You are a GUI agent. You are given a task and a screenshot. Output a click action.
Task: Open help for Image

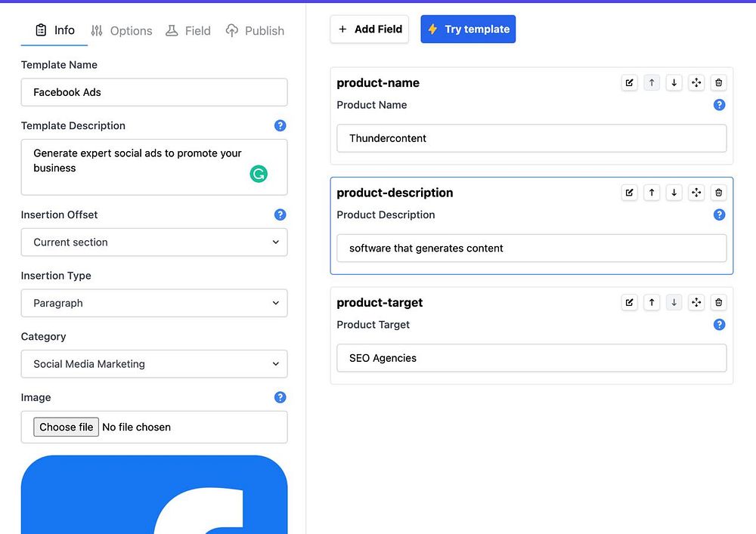click(x=280, y=397)
